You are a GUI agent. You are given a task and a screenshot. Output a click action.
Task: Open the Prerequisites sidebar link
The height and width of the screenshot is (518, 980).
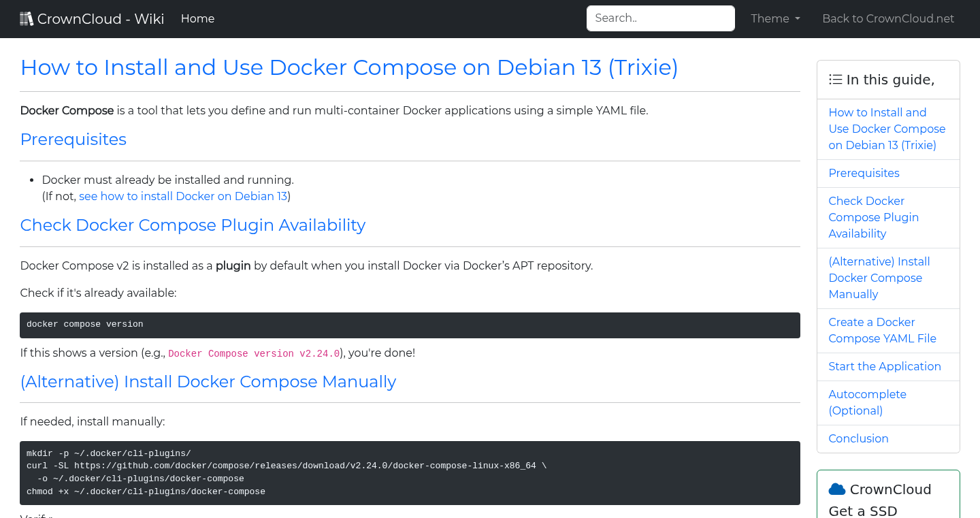click(864, 173)
